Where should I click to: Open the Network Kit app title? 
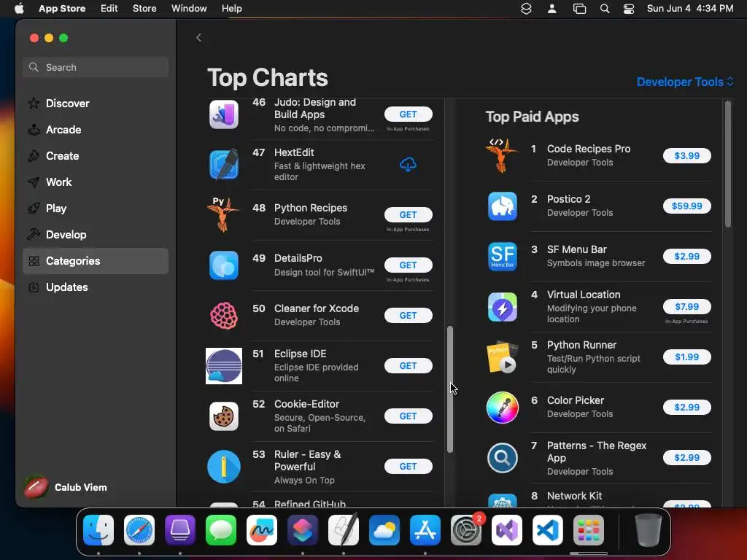pyautogui.click(x=574, y=496)
